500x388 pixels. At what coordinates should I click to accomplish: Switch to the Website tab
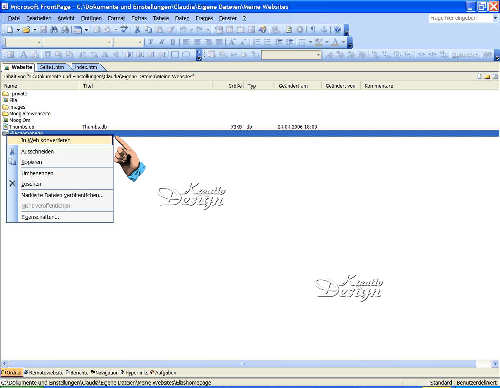[19, 67]
